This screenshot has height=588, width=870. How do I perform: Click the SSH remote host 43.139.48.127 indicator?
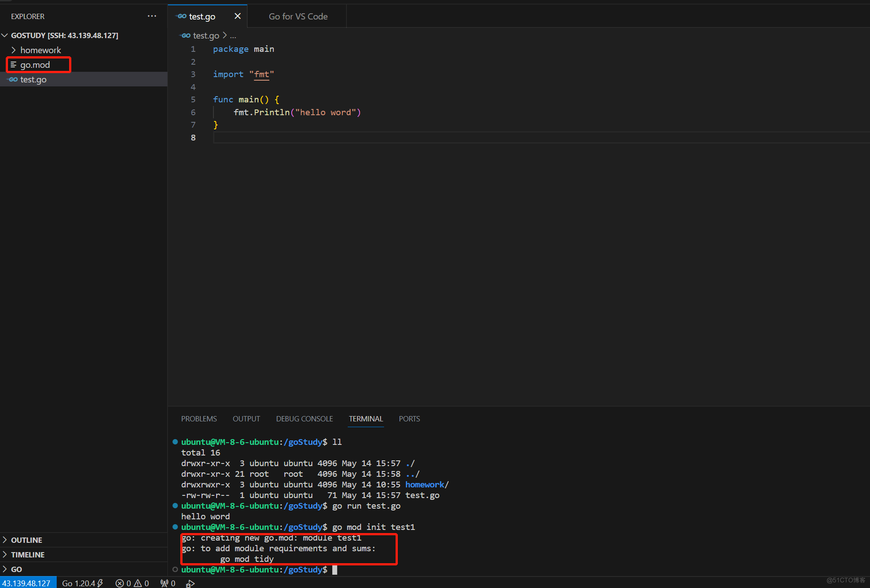(28, 583)
